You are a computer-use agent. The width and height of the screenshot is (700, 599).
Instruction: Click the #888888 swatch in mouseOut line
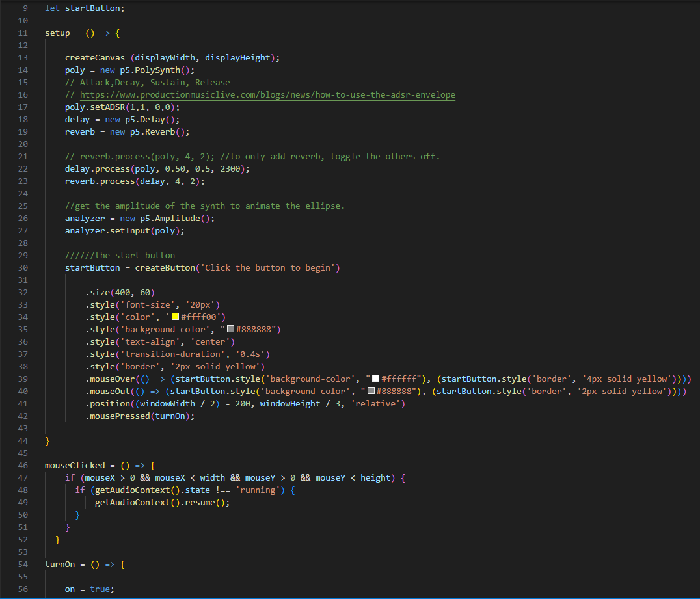371,391
